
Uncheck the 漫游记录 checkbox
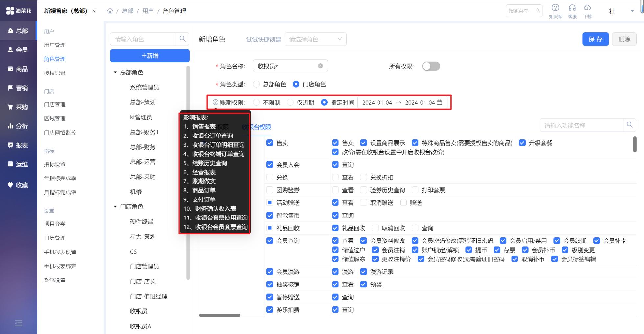tap(363, 272)
